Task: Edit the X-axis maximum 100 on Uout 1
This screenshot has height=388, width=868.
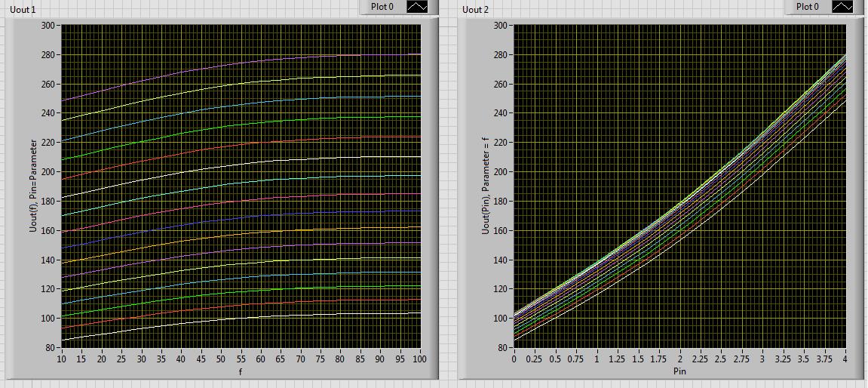Action: click(420, 359)
